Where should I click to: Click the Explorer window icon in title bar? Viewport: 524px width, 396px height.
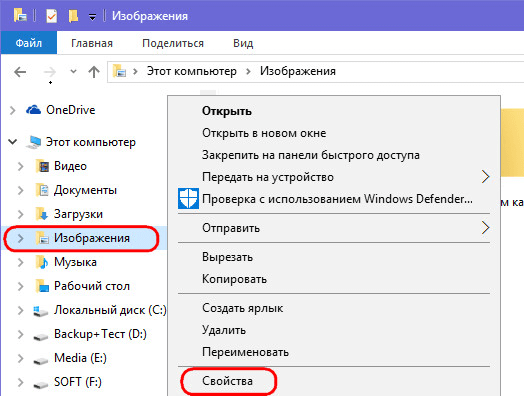(x=20, y=15)
